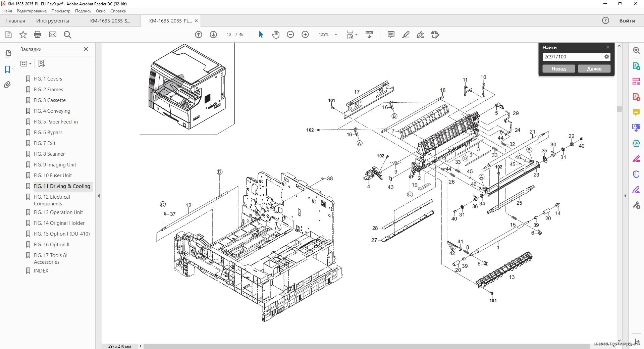The height and width of the screenshot is (349, 644).
Task: Click the Zoom in plus icon
Action: pos(305,35)
